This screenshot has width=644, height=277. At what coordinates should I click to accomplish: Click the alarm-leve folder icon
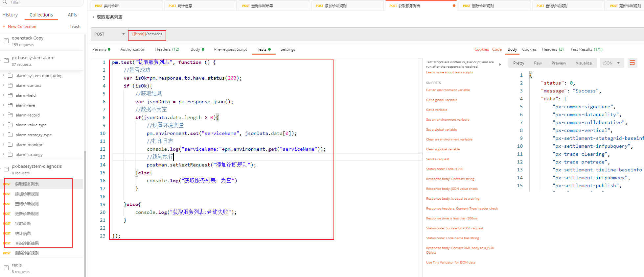10,105
